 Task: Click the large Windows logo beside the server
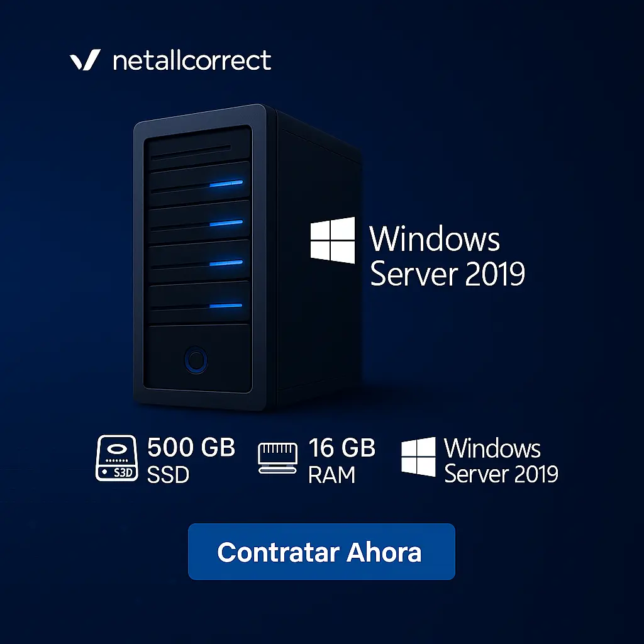[333, 240]
